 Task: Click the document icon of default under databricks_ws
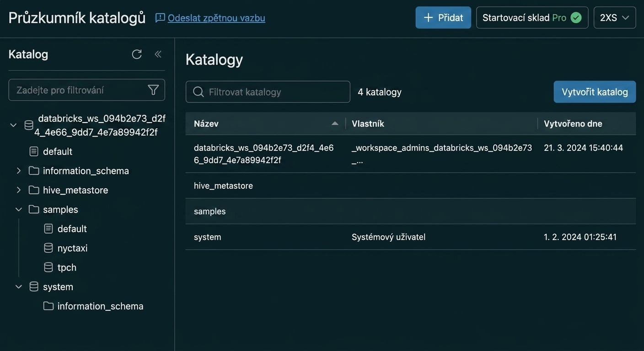(34, 151)
